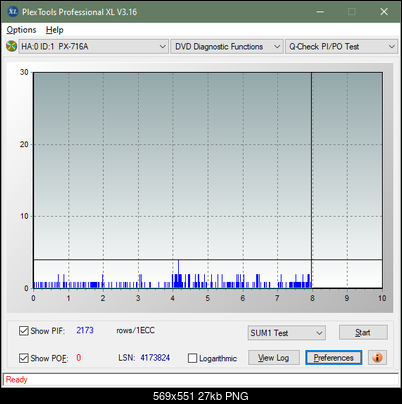Enable the Logarithmic checkbox

pos(192,358)
